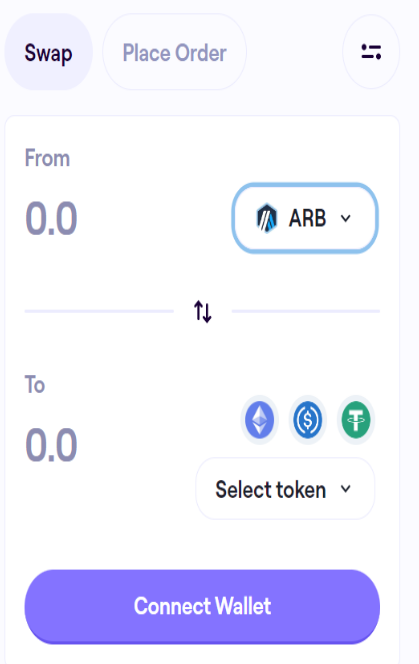The height and width of the screenshot is (664, 419).
Task: Focus the To amount 0.0 field
Action: click(x=51, y=445)
